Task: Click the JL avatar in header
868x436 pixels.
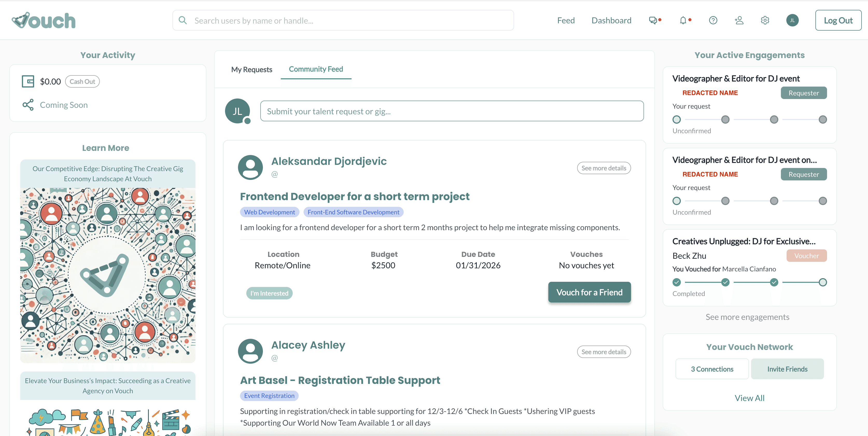Action: click(x=792, y=20)
